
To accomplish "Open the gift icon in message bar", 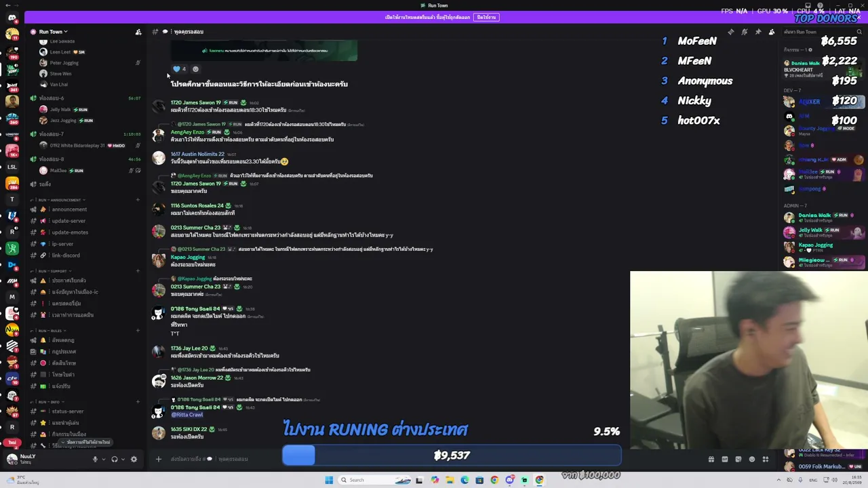I will click(711, 460).
